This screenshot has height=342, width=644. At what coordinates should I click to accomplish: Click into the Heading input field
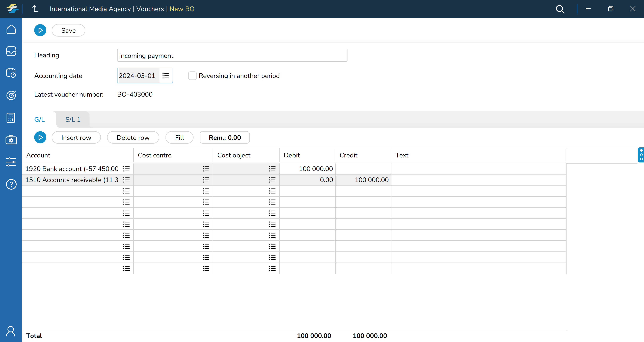[x=232, y=55]
